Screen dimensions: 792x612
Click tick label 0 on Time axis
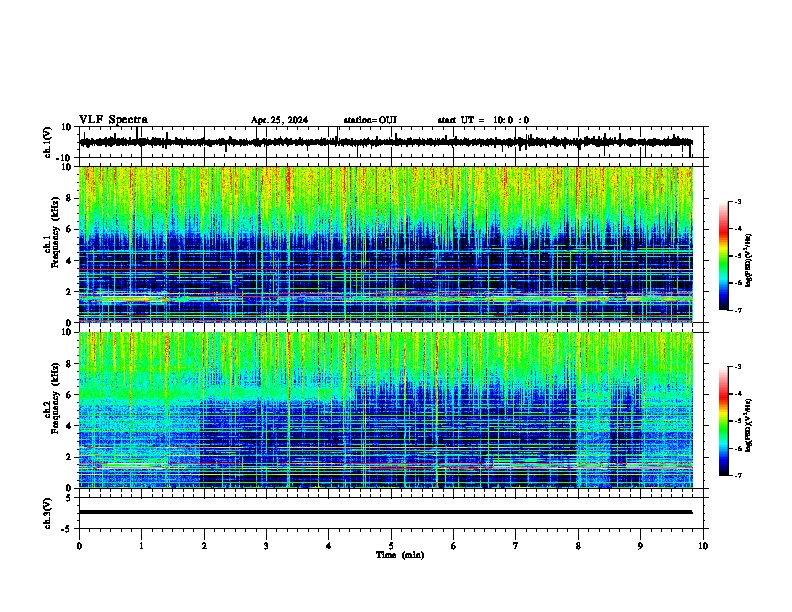(79, 546)
